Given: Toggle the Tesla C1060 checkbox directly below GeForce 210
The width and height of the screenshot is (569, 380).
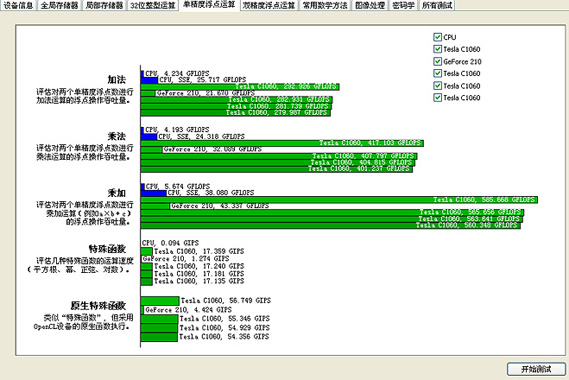Looking at the screenshot, I should pos(437,73).
